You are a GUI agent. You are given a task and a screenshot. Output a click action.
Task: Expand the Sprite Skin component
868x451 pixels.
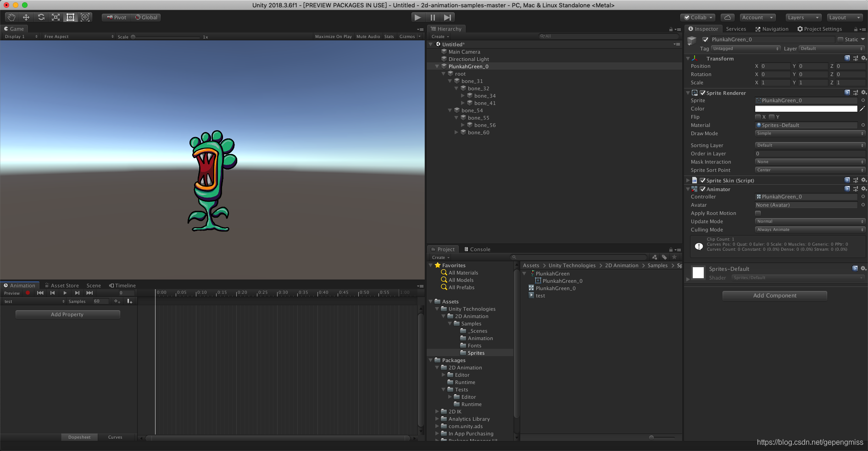click(688, 180)
